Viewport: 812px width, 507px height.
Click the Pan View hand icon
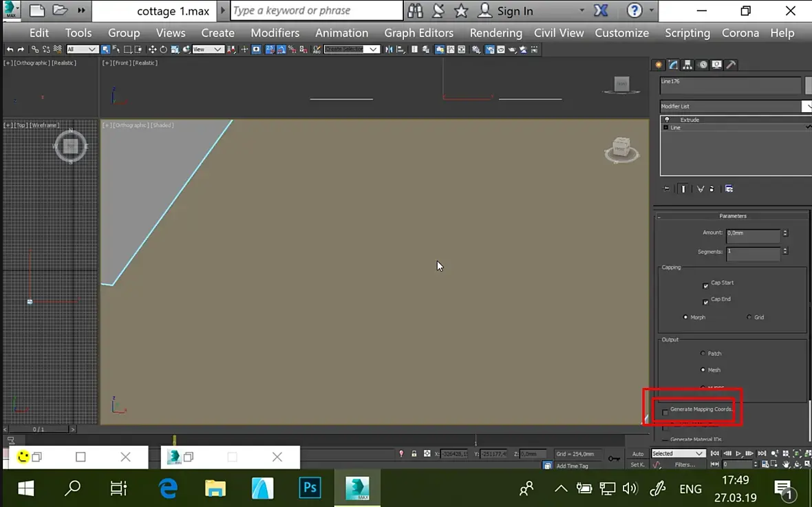tap(786, 464)
